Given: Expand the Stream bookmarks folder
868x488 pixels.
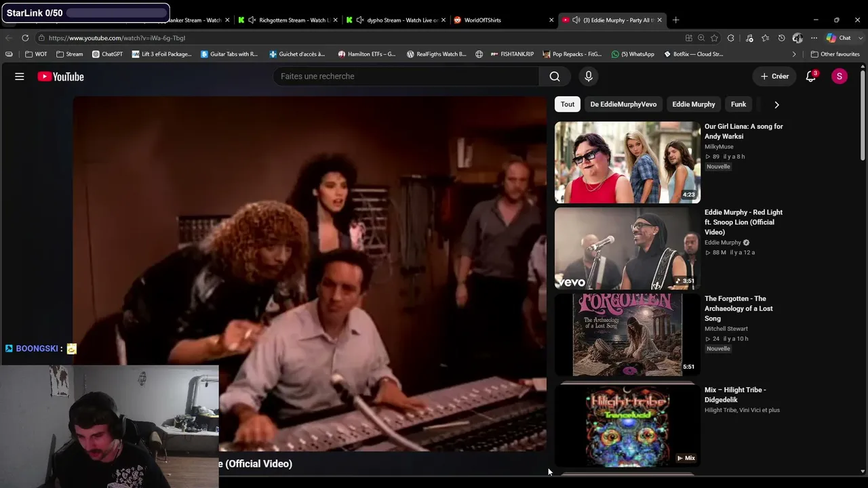Looking at the screenshot, I should tap(70, 54).
